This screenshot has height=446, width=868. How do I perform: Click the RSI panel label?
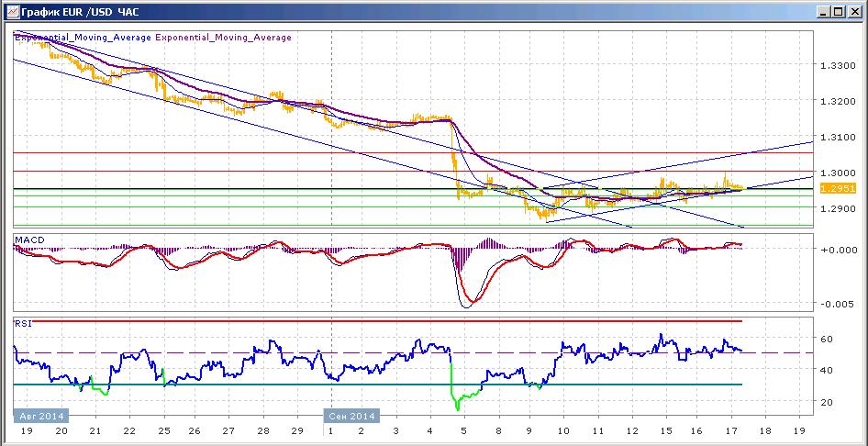click(23, 323)
